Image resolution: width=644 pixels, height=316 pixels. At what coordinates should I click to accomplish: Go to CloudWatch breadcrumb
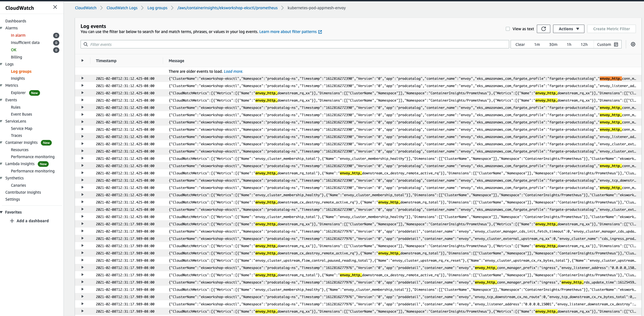point(86,8)
